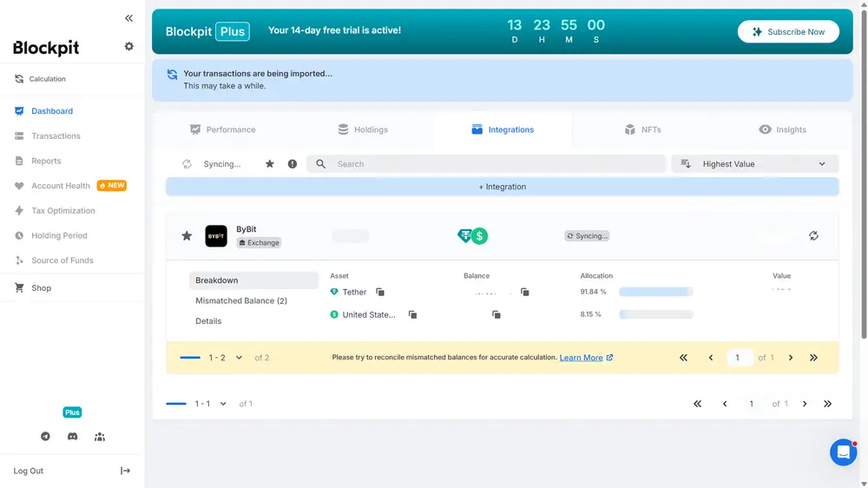Image resolution: width=868 pixels, height=488 pixels.
Task: Click the green dollar asset icon in ByBit row
Action: (x=479, y=236)
